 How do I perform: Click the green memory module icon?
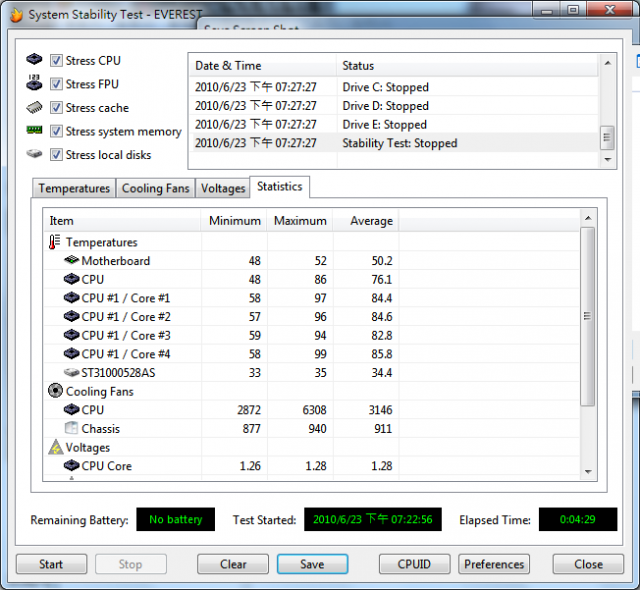pyautogui.click(x=34, y=130)
